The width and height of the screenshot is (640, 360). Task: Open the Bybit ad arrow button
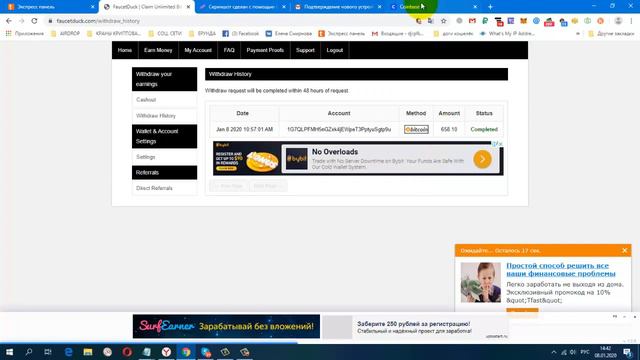[x=482, y=159]
